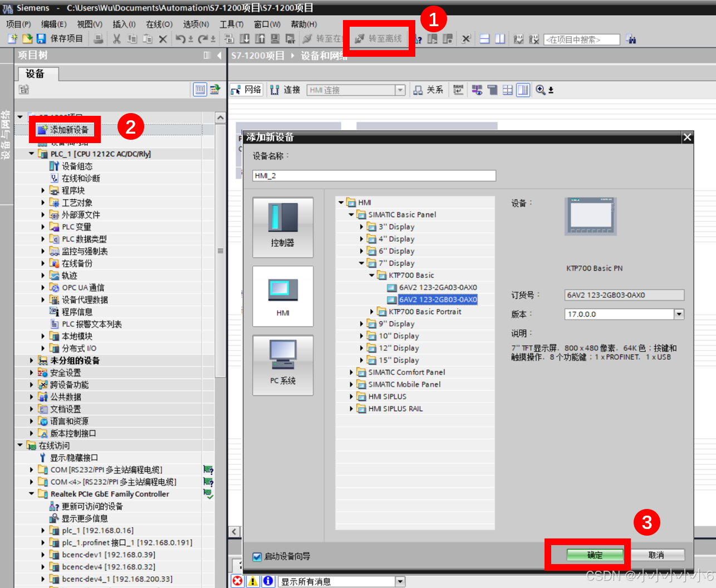Image resolution: width=716 pixels, height=588 pixels.
Task: Open 显示所有消息 filter dropdown
Action: tap(400, 582)
